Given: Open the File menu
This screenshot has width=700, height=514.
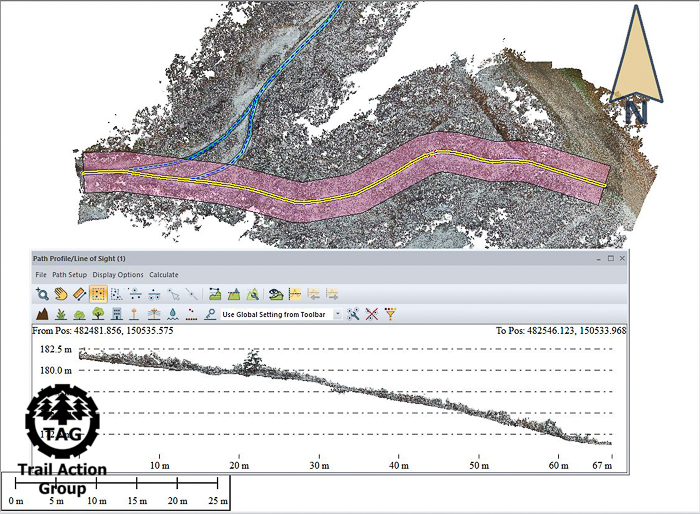Looking at the screenshot, I should click(x=41, y=274).
